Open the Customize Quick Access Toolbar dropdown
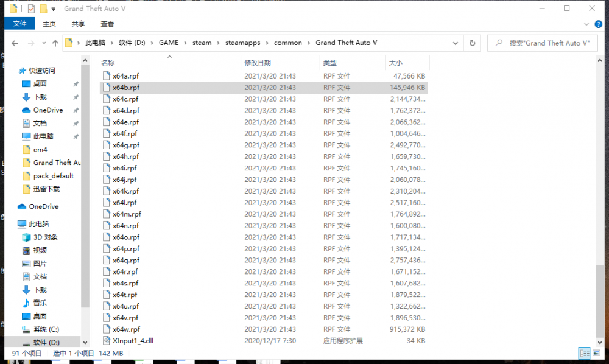The width and height of the screenshot is (609, 364). [54, 9]
